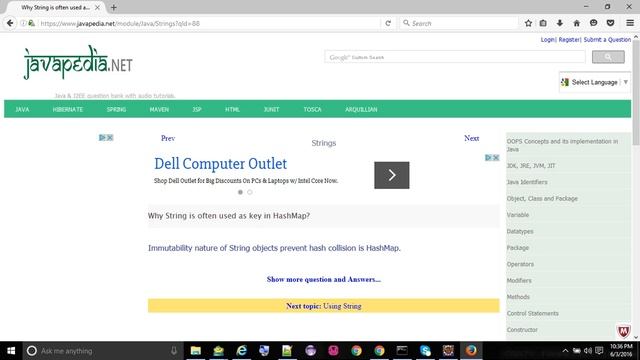This screenshot has width=640, height=360.
Task: Open the Firefox downloads arrow
Action: tap(560, 23)
